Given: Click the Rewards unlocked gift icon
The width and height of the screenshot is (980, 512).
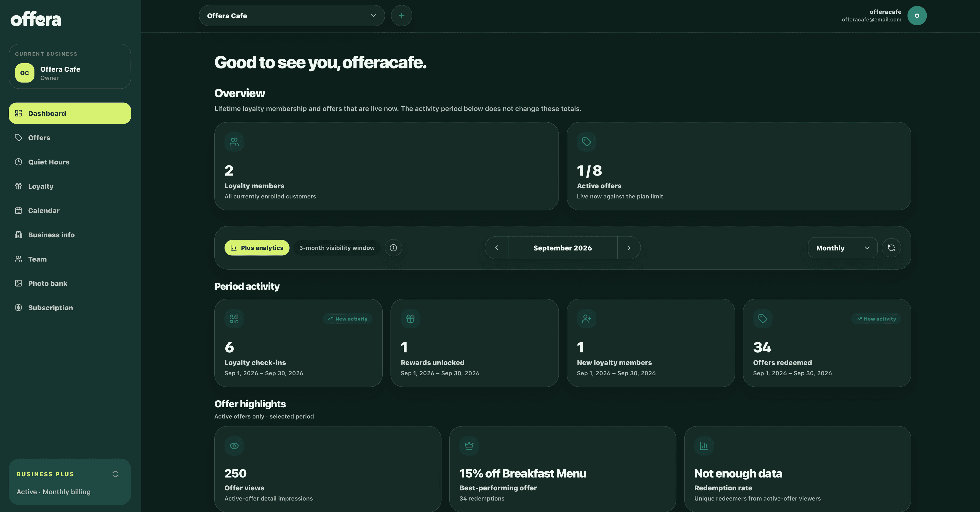Looking at the screenshot, I should 410,319.
